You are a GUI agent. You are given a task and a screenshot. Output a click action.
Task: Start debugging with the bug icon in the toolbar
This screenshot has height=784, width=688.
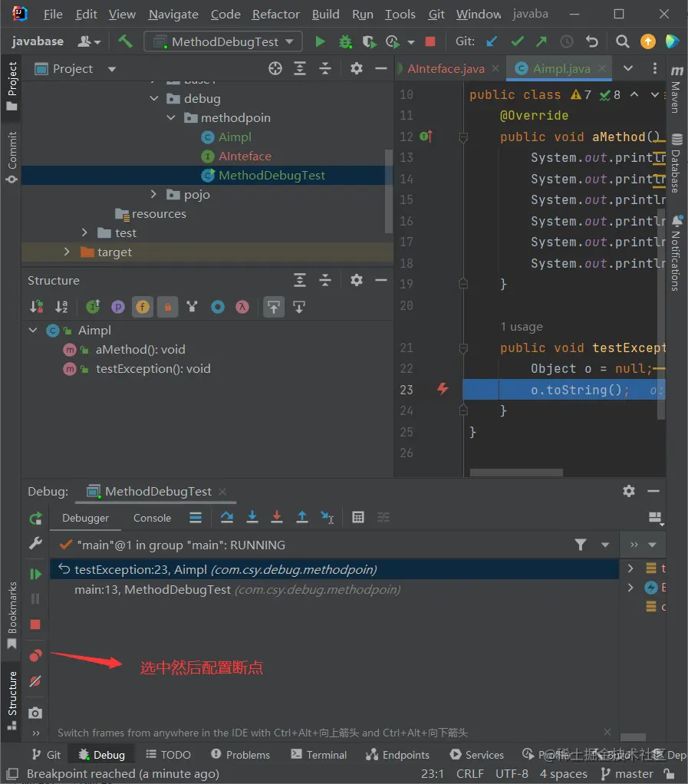pyautogui.click(x=345, y=41)
